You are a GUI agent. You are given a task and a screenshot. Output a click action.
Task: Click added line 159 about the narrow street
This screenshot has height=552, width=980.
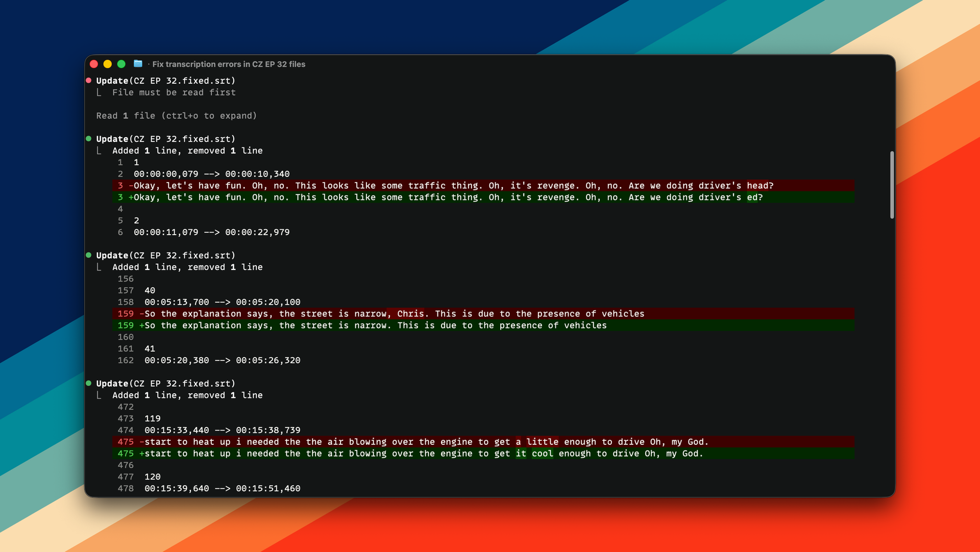pyautogui.click(x=375, y=325)
